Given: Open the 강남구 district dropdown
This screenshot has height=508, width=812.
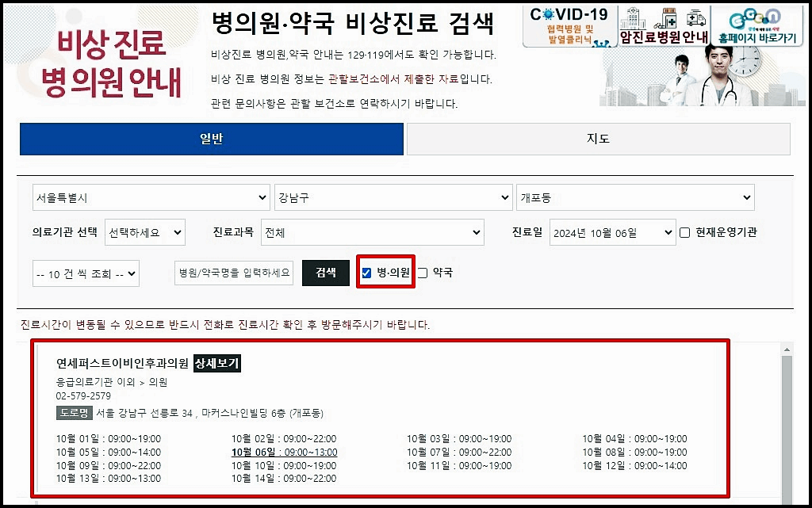Looking at the screenshot, I should coord(393,197).
